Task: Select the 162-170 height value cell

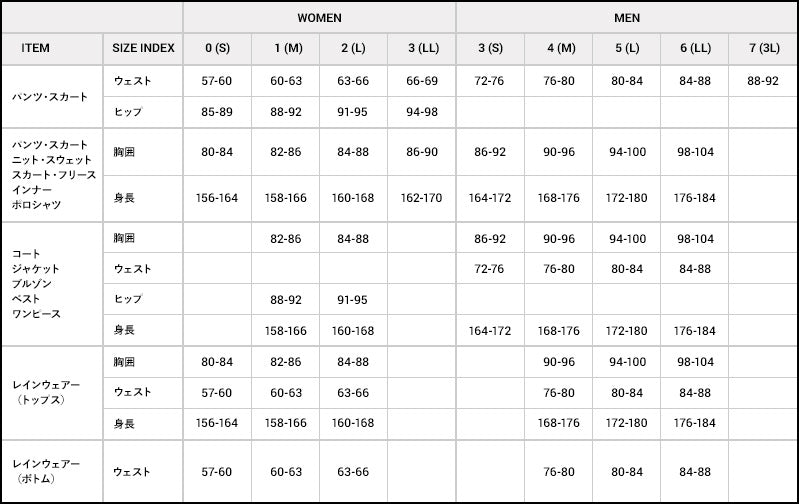Action: pyautogui.click(x=421, y=198)
